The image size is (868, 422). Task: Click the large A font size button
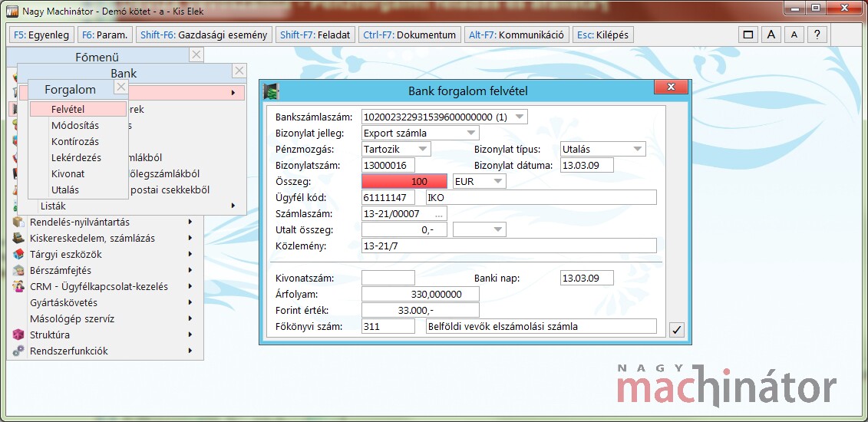771,35
